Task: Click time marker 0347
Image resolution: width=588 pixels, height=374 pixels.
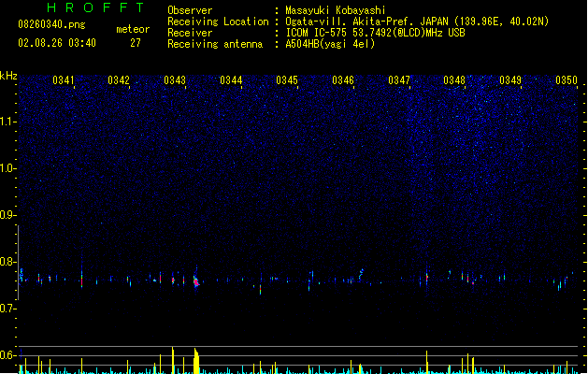Action: [399, 80]
